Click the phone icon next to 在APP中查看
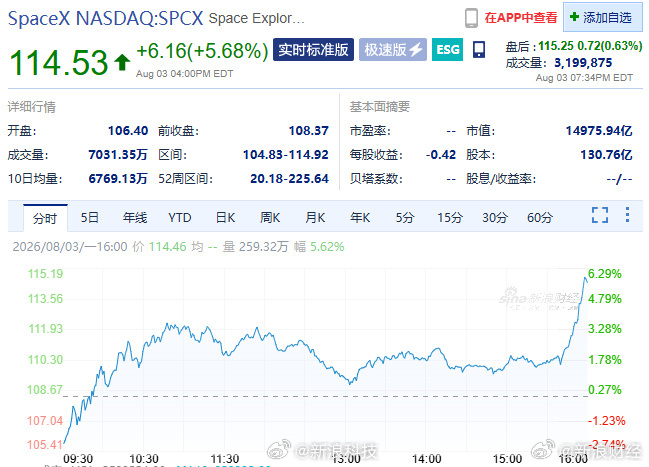This screenshot has width=649, height=467. [471, 18]
